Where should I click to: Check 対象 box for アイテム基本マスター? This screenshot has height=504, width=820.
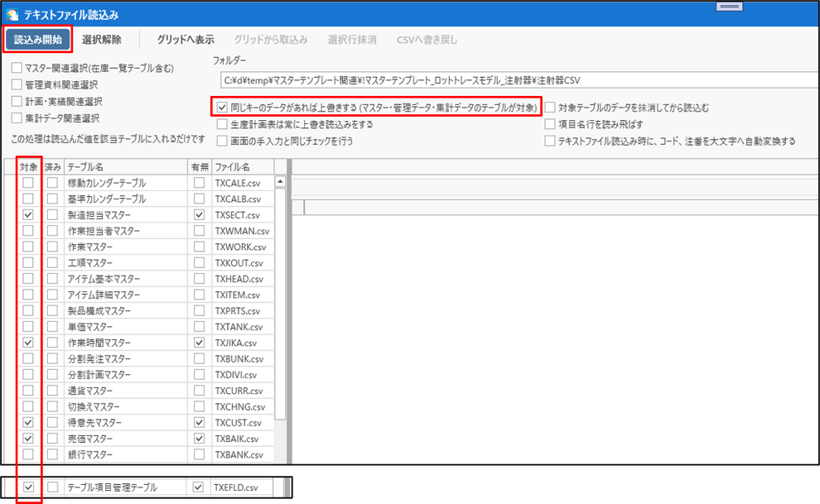(28, 279)
